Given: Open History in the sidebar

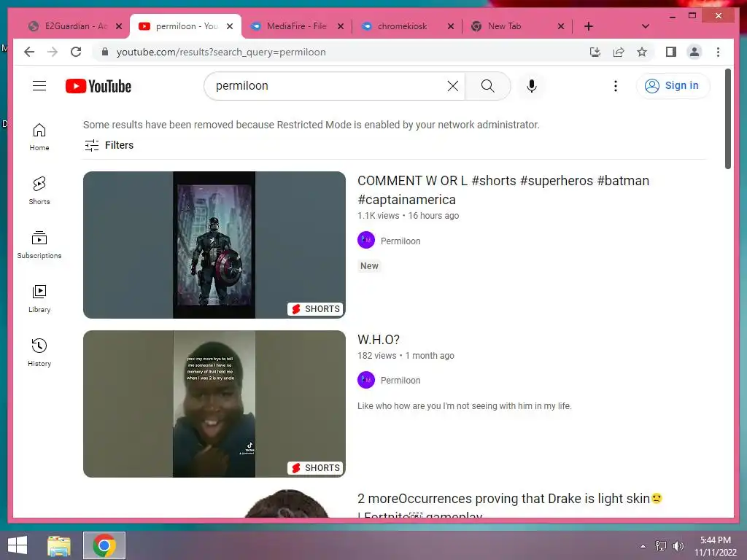Looking at the screenshot, I should [x=39, y=352].
